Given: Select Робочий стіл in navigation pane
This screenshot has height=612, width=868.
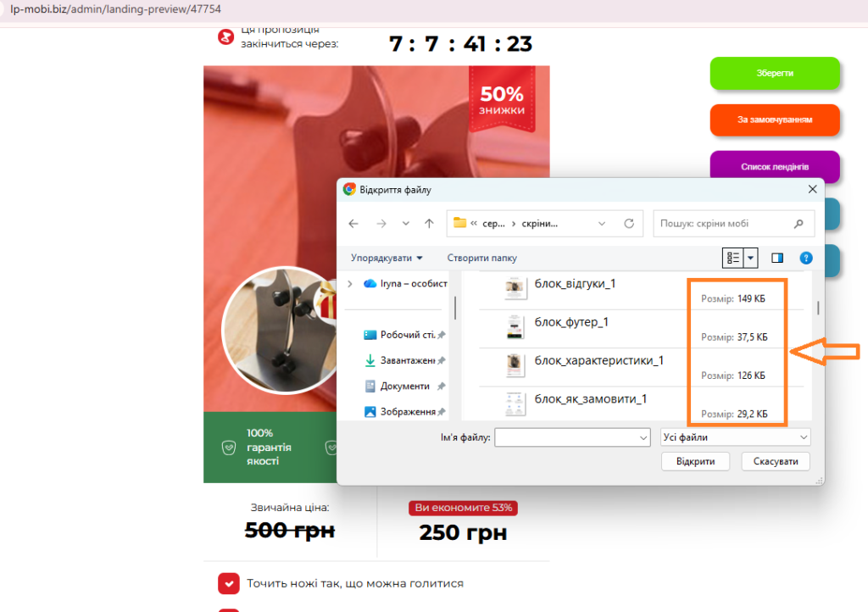Looking at the screenshot, I should click(x=404, y=335).
